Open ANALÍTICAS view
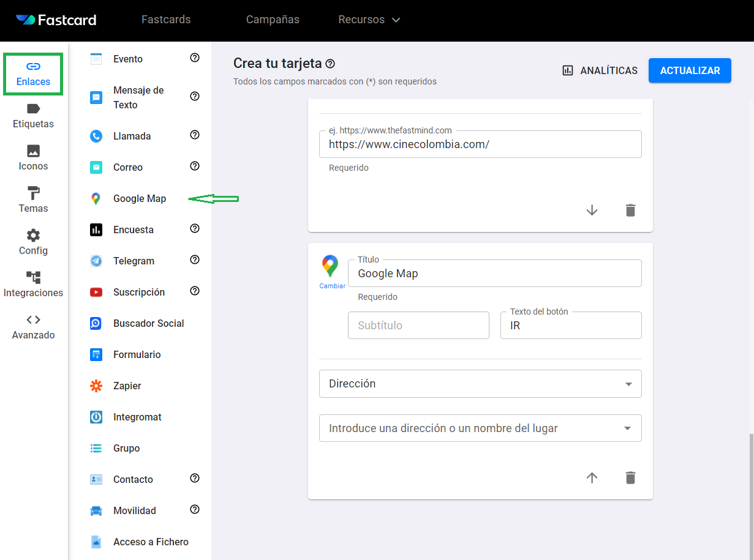 click(600, 70)
